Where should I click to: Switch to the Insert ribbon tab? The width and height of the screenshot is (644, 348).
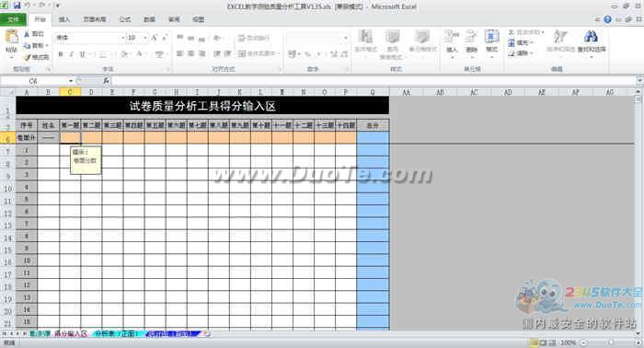(64, 19)
